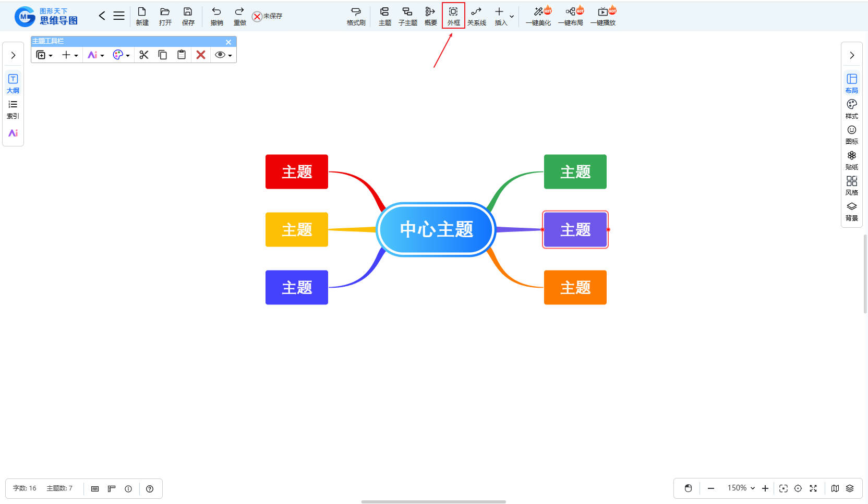
Task: Click the scissors cut icon
Action: click(144, 55)
